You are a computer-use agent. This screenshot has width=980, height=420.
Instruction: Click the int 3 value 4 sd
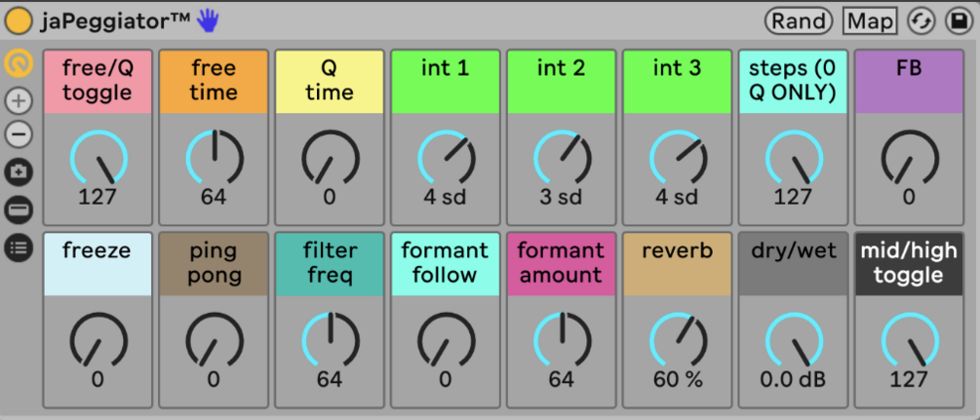tap(677, 197)
